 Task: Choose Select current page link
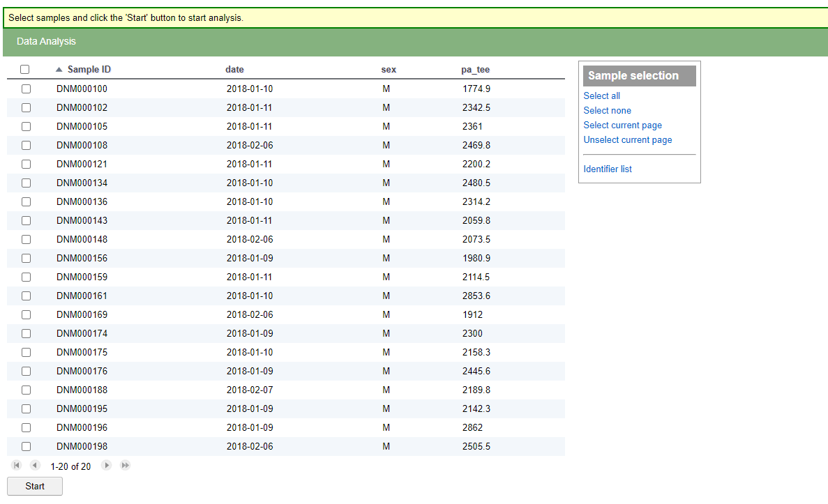click(x=623, y=125)
